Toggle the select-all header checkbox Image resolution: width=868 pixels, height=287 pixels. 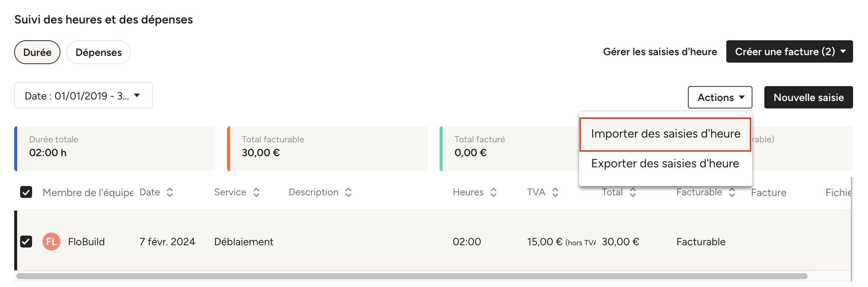[26, 192]
